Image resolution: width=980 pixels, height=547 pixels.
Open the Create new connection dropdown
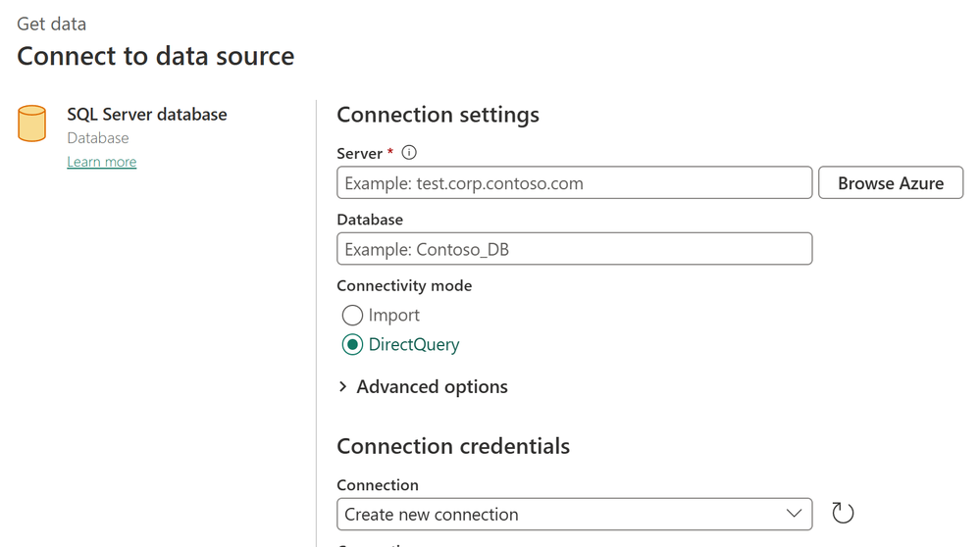(x=575, y=514)
